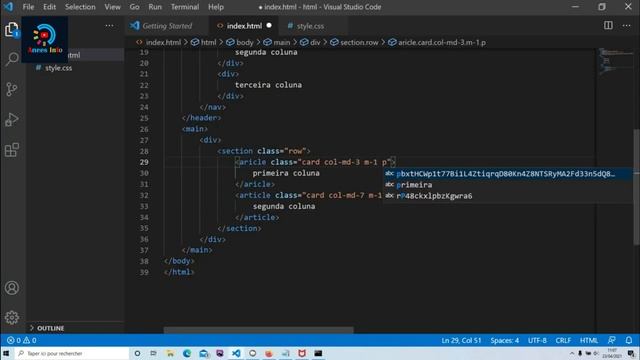The height and width of the screenshot is (360, 640).
Task: Click Ln 29, Col 51 in status bar
Action: click(461, 340)
